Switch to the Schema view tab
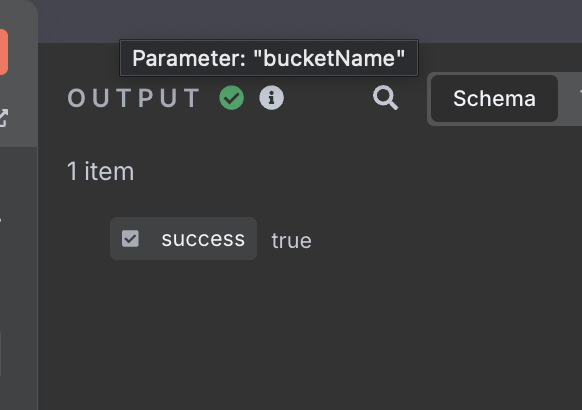 (494, 99)
